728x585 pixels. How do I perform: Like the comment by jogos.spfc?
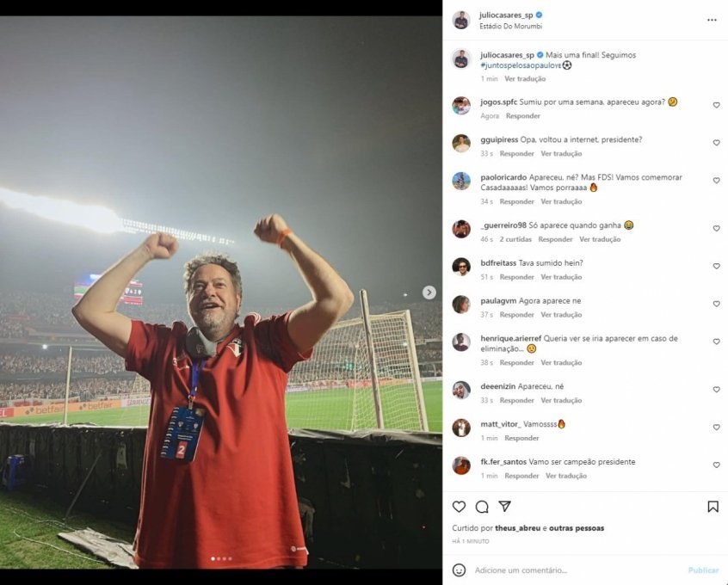point(716,106)
